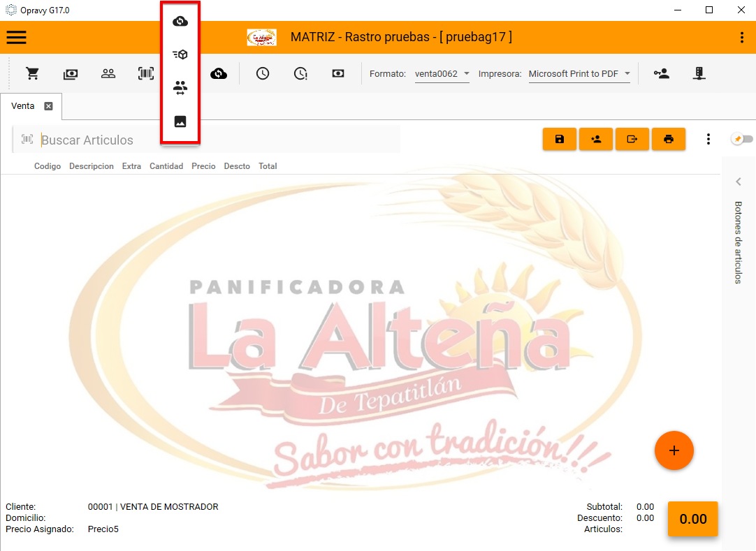Screen dimensions: 756x551
Task: Click the Botones de articulos vertical label
Action: (738, 242)
